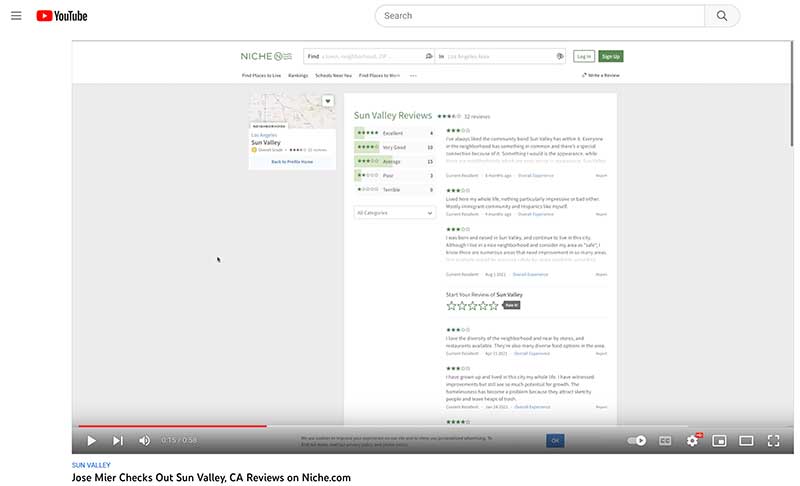The width and height of the screenshot is (800, 486).
Task: Open the SUN VALLEY tag link
Action: click(91, 465)
